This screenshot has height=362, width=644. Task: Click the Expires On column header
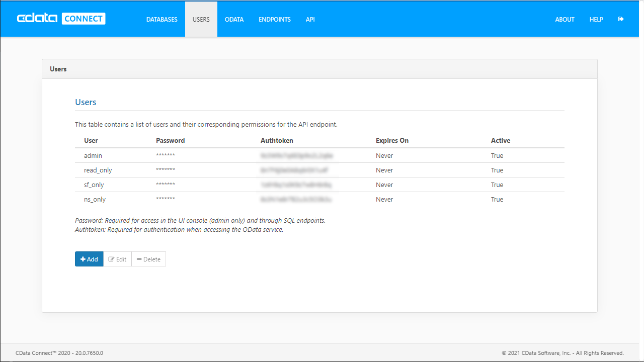click(x=392, y=141)
